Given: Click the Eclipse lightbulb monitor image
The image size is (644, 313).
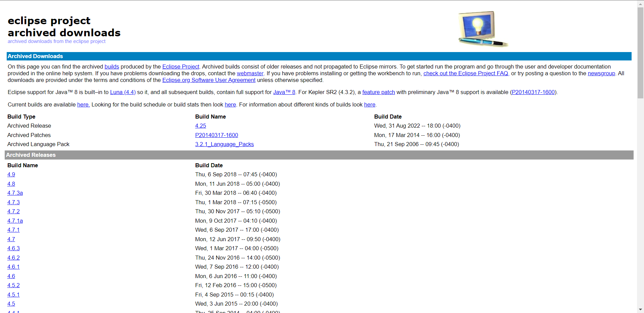Looking at the screenshot, I should 483,29.
